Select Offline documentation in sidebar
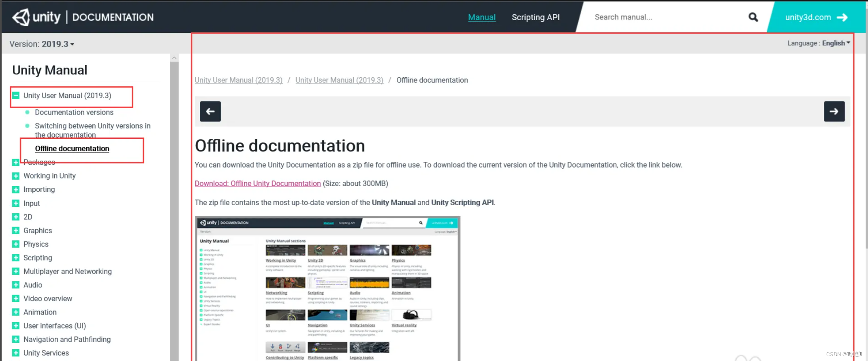The image size is (868, 361). click(x=72, y=149)
